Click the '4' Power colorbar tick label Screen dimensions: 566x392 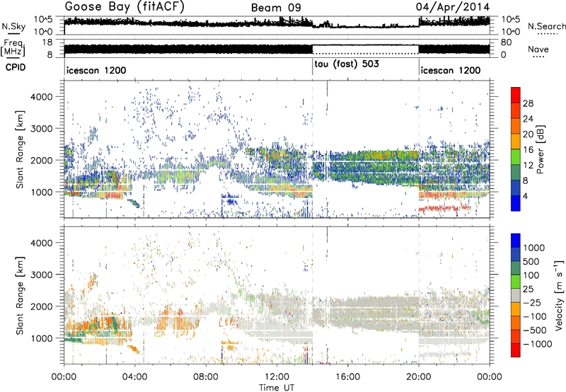pyautogui.click(x=525, y=196)
